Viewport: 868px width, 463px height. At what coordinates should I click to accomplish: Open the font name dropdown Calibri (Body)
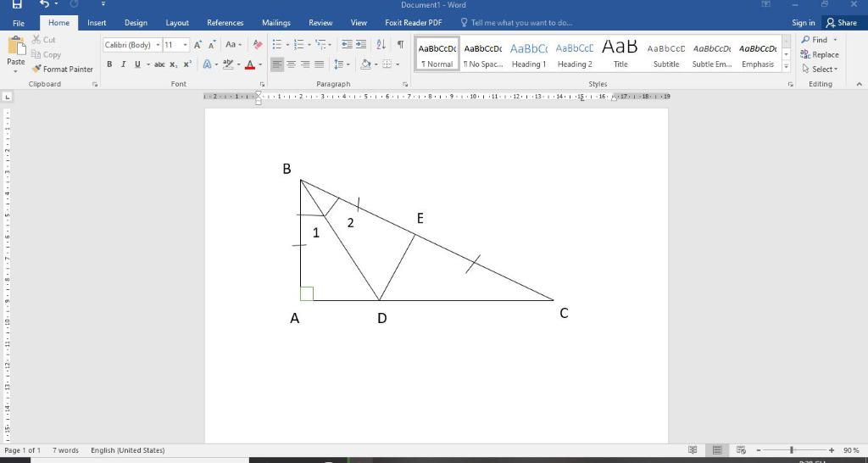click(159, 45)
